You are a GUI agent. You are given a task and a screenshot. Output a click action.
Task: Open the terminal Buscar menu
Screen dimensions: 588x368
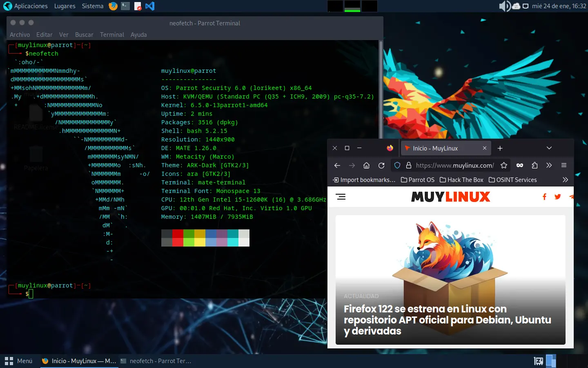pos(84,35)
